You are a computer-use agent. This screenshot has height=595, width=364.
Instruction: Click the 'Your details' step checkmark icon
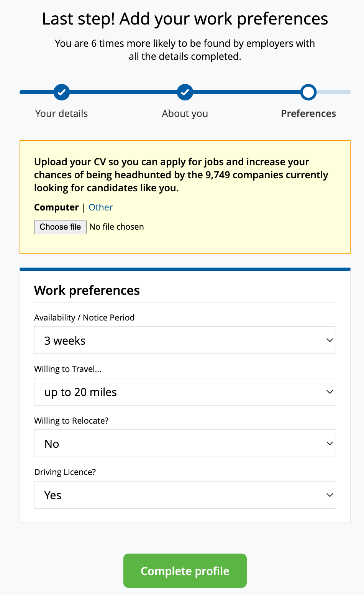(x=62, y=92)
